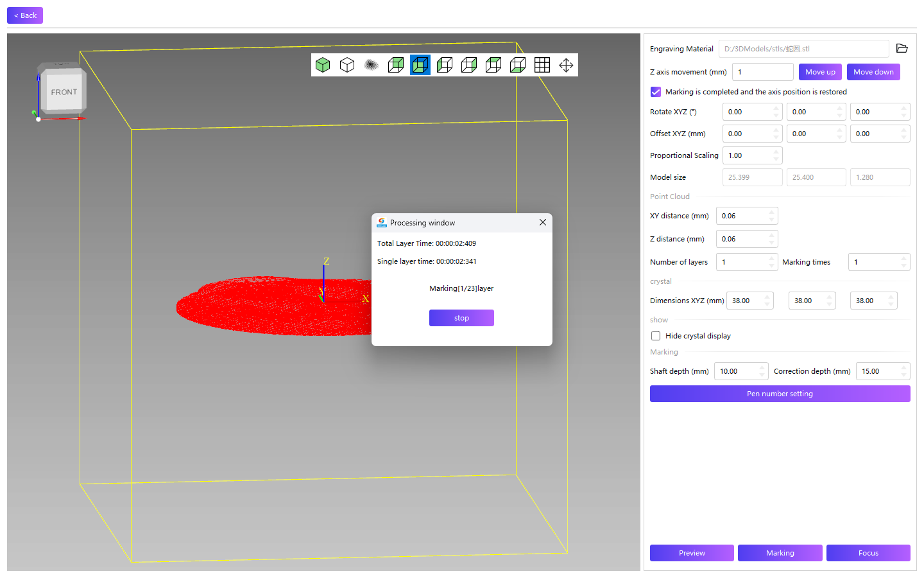Choose the highlighted front view cube icon

point(420,65)
